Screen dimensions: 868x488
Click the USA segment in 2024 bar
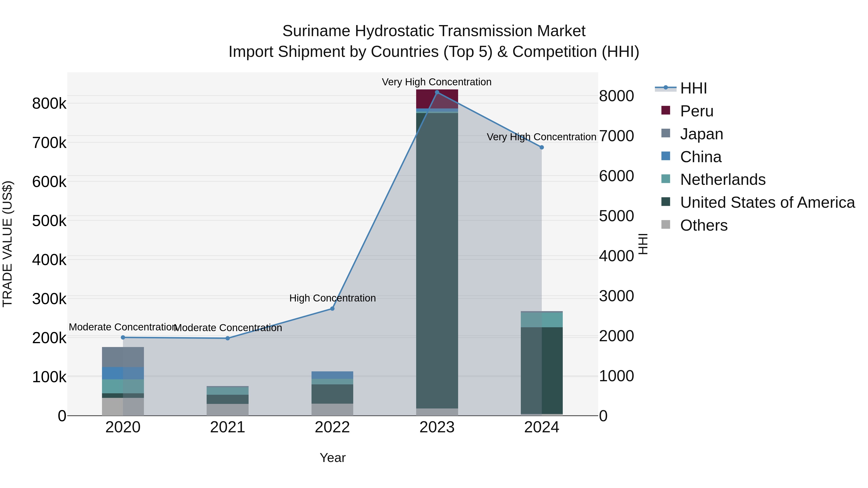pyautogui.click(x=542, y=370)
